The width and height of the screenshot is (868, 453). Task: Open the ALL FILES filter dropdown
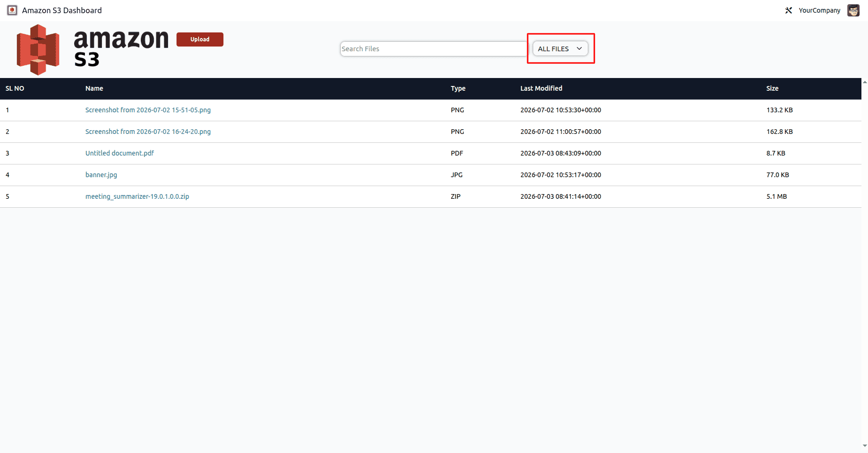[x=560, y=49]
